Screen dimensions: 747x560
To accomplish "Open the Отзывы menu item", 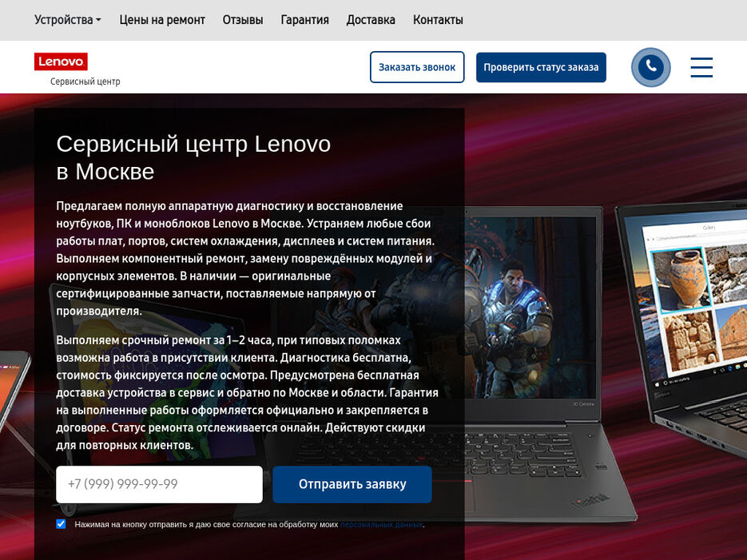I will pos(243,20).
